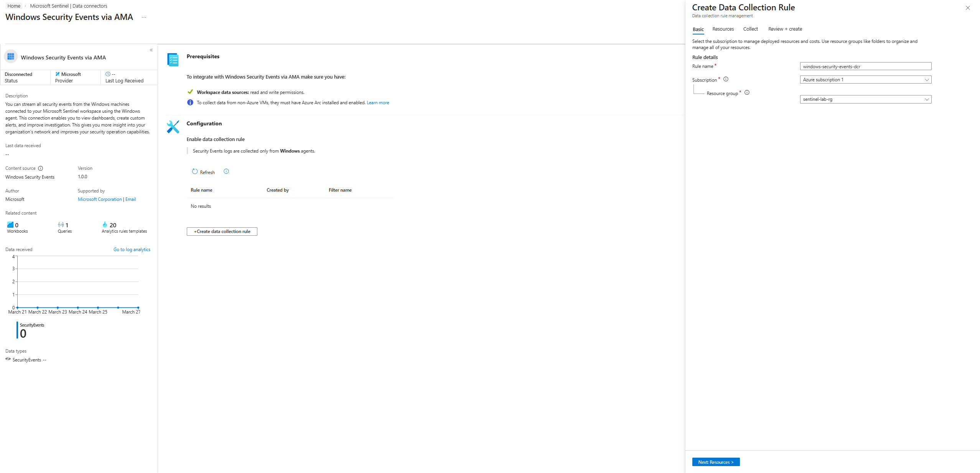Click the Resource group info icon
980x473 pixels.
(x=747, y=92)
